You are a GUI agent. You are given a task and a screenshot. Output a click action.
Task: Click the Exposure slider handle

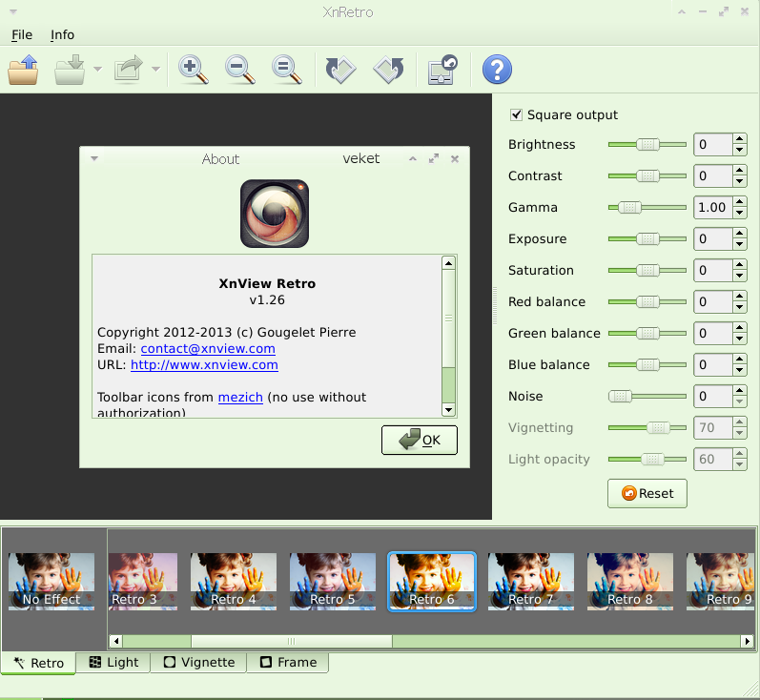pyautogui.click(x=647, y=239)
